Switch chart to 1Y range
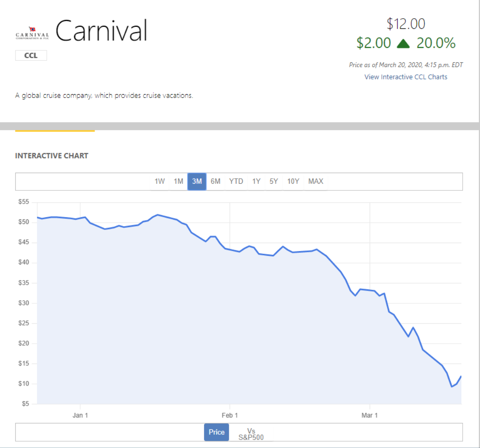480x448 pixels. coord(256,182)
